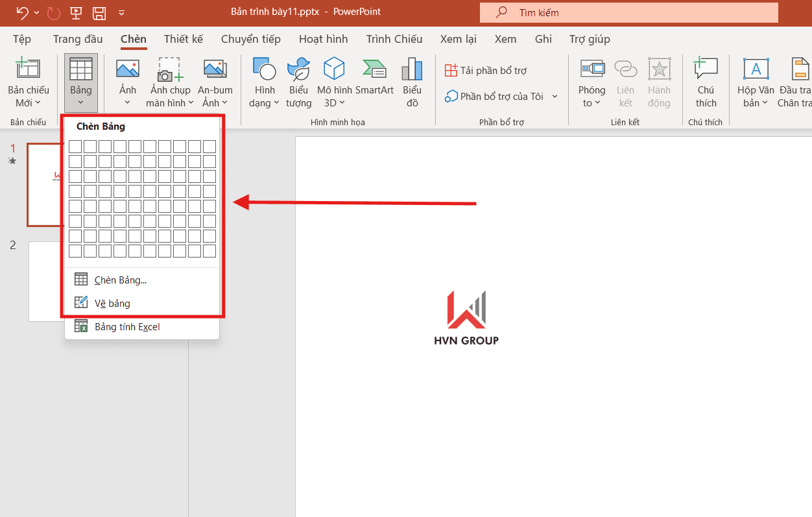Expand the Phần bổ trợ của Tôi dropdown
The image size is (812, 517).
(x=555, y=95)
